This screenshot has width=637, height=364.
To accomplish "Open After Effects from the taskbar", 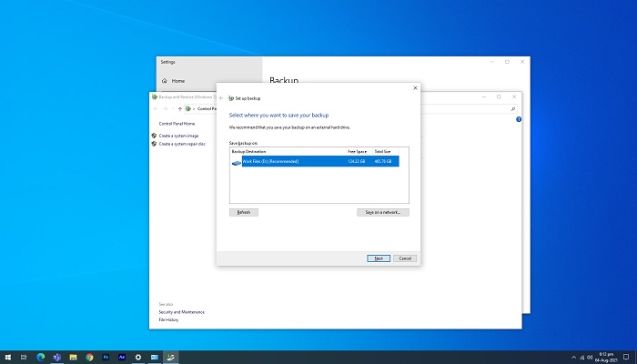I will pos(121,357).
